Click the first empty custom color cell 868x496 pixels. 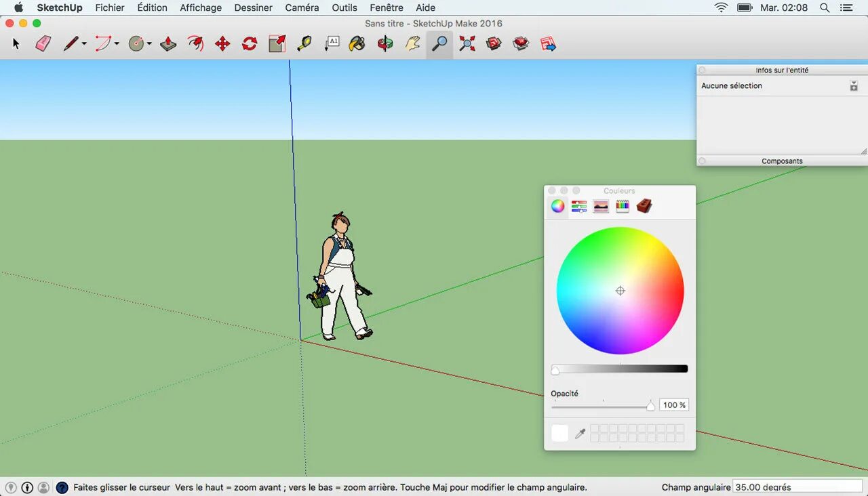tap(595, 429)
